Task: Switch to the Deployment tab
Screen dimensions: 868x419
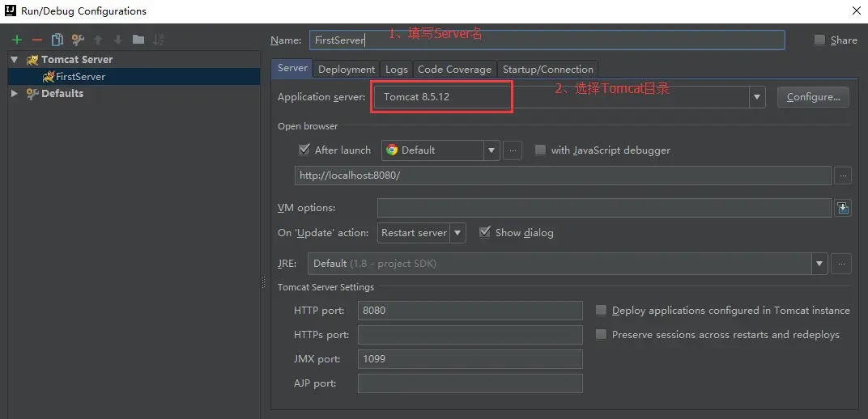Action: (x=347, y=69)
